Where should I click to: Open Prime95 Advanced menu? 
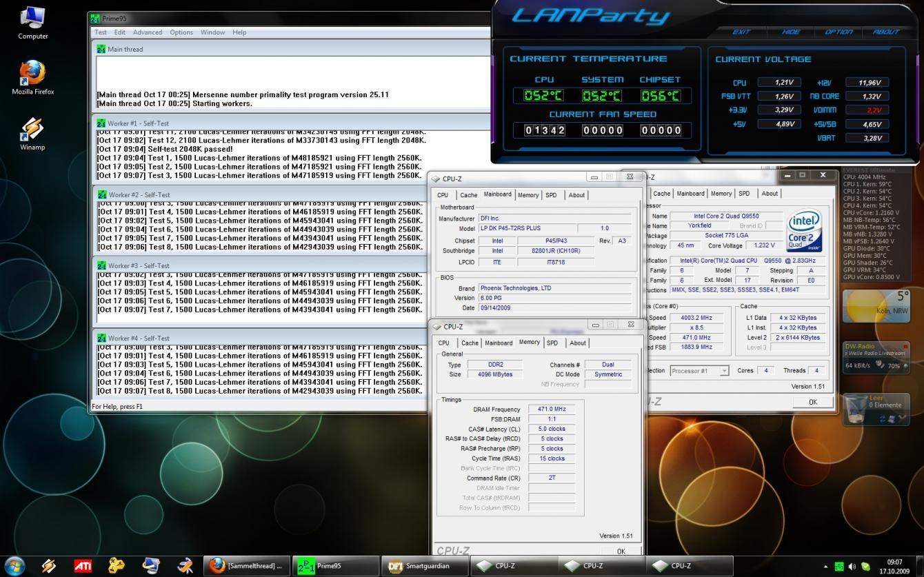pyautogui.click(x=148, y=32)
